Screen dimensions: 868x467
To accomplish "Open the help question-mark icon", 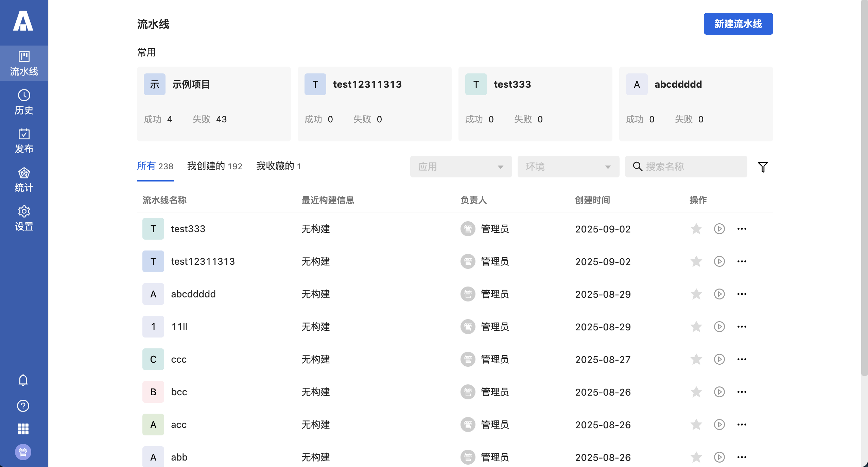I will click(23, 406).
